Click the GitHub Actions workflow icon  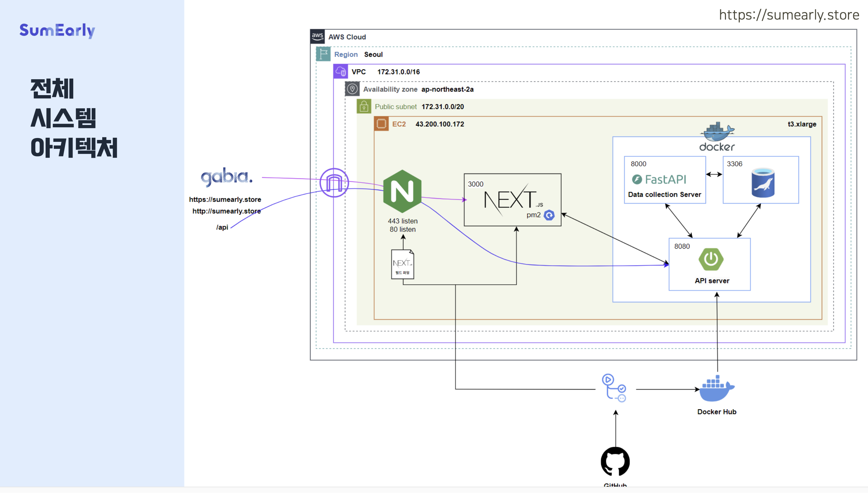point(614,388)
